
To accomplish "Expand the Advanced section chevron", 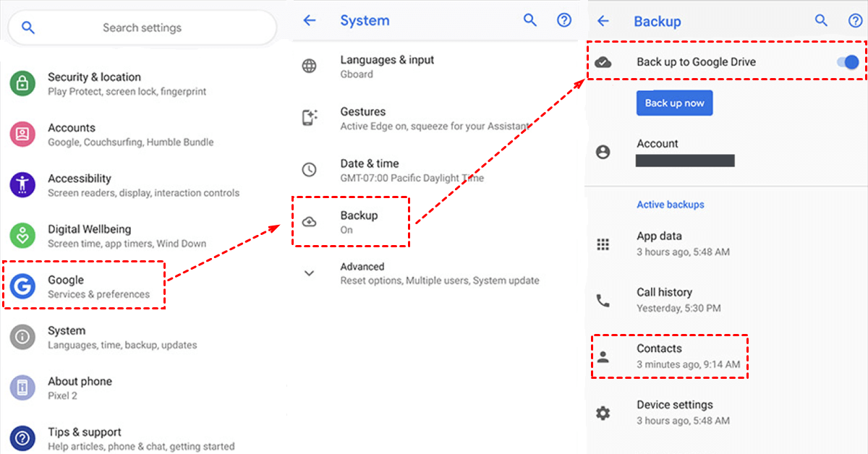I will coord(310,273).
